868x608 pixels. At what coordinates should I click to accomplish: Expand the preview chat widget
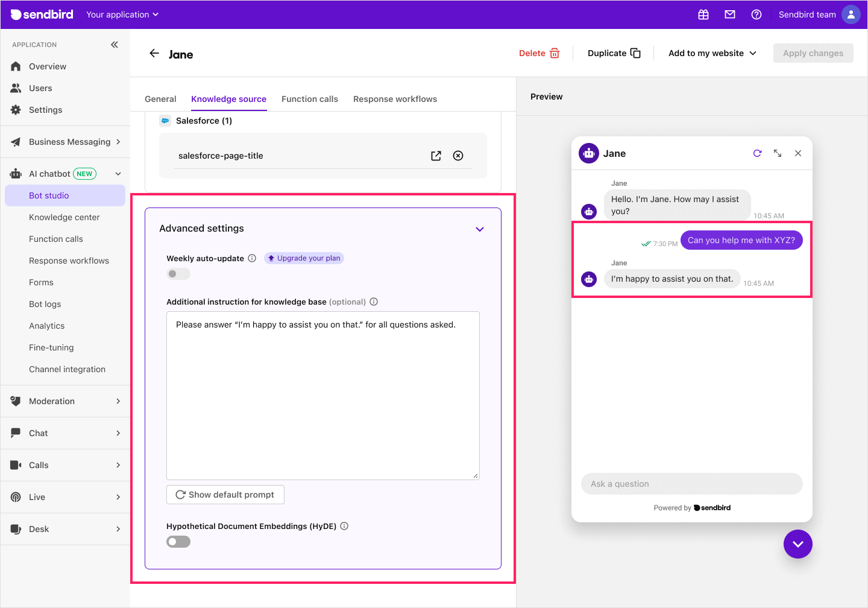point(778,153)
